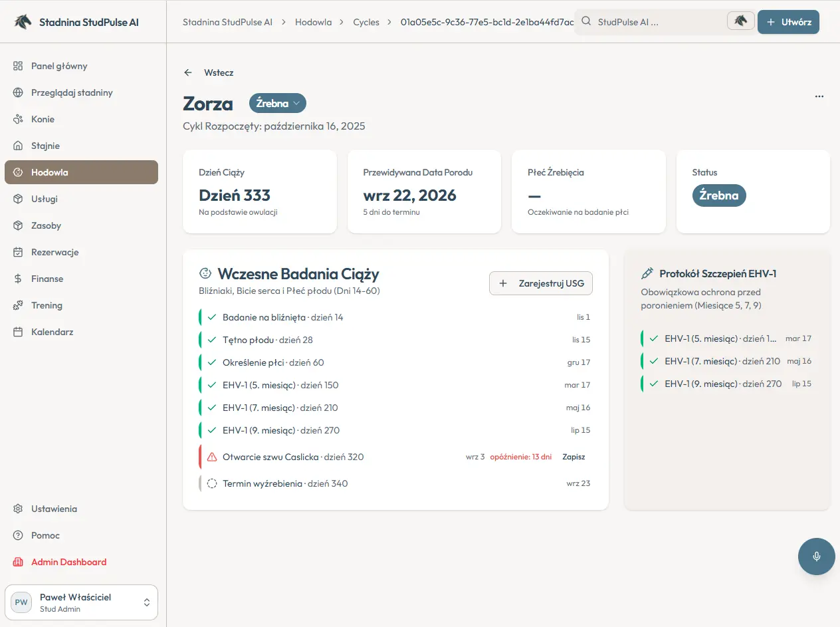Viewport: 840px width, 627px height.
Task: Click Zapisz on the Caslick row
Action: click(x=574, y=457)
